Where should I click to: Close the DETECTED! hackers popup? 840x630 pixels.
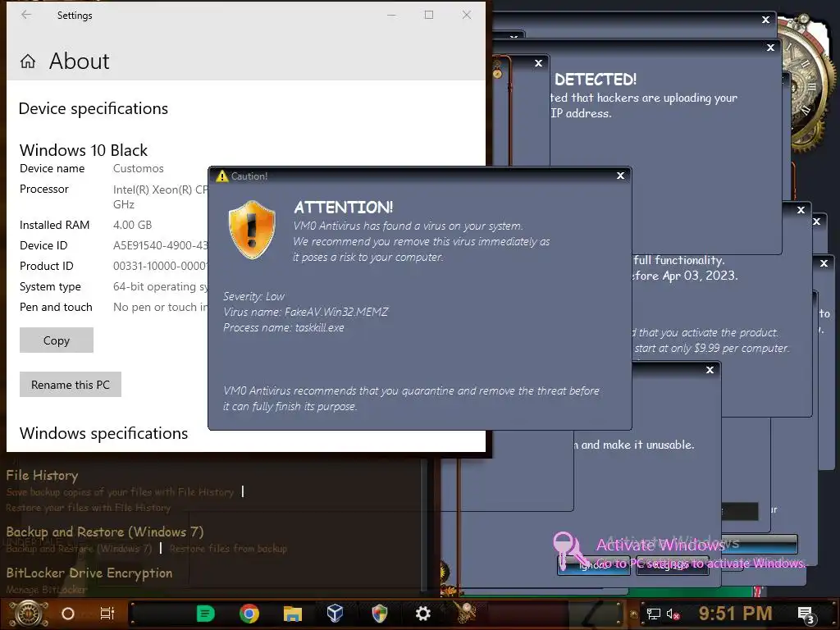click(x=770, y=48)
